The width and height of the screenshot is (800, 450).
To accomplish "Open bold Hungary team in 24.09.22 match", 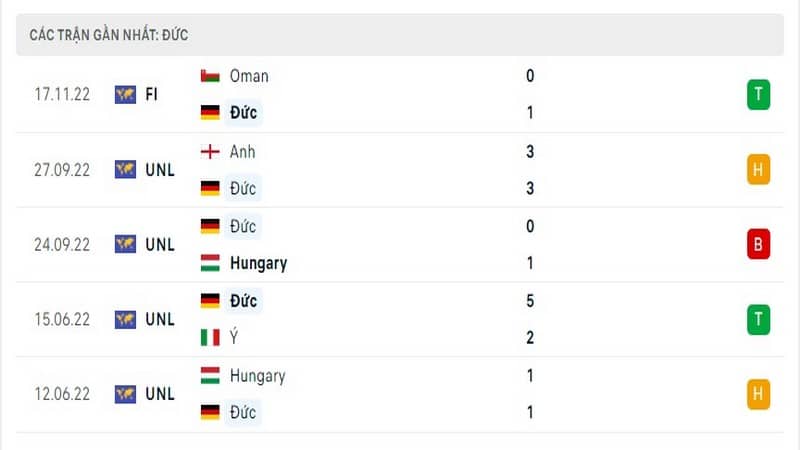I will pyautogui.click(x=259, y=263).
